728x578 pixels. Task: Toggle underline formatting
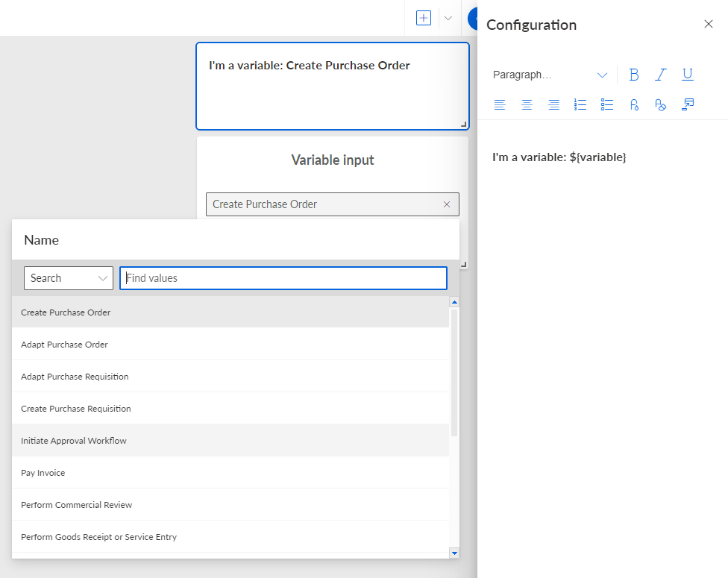tap(688, 75)
